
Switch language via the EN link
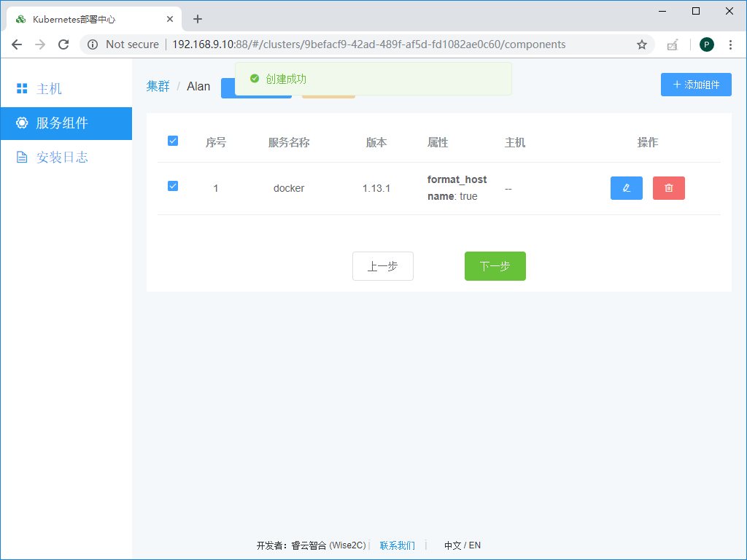tap(474, 545)
